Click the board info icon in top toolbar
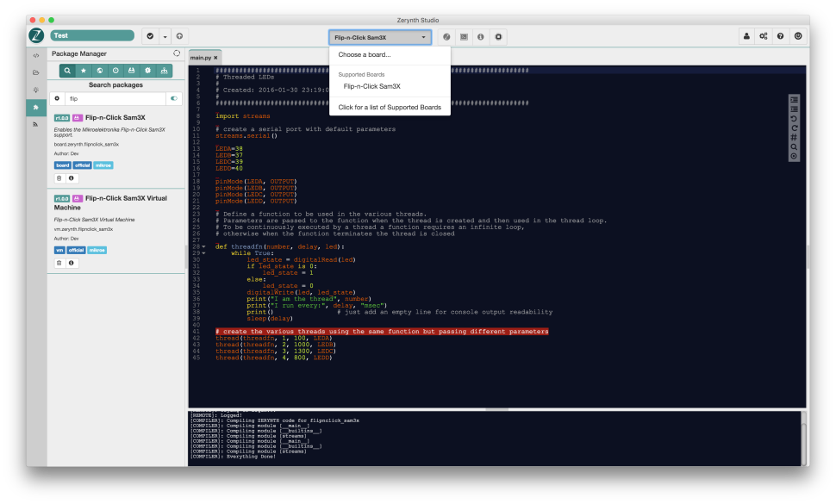The image size is (836, 504). pos(481,37)
